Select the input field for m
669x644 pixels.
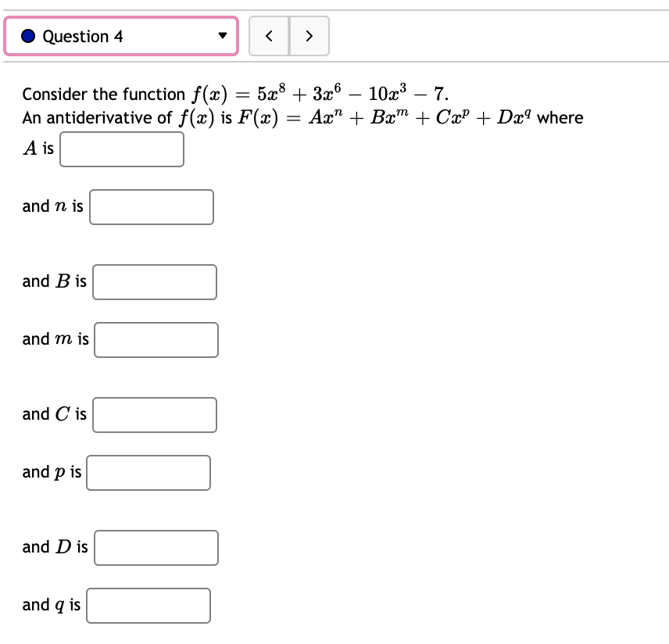[x=156, y=340]
